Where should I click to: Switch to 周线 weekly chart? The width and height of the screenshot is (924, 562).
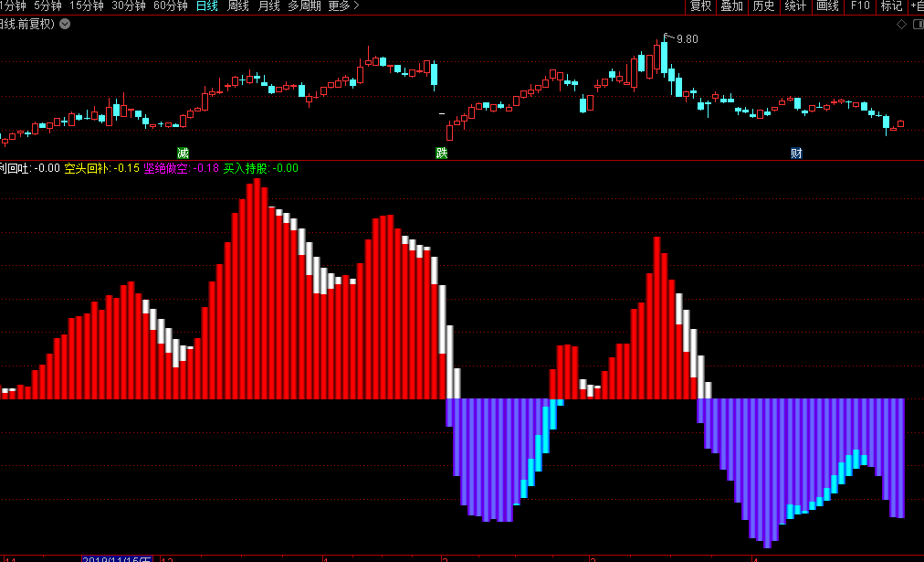(x=237, y=6)
